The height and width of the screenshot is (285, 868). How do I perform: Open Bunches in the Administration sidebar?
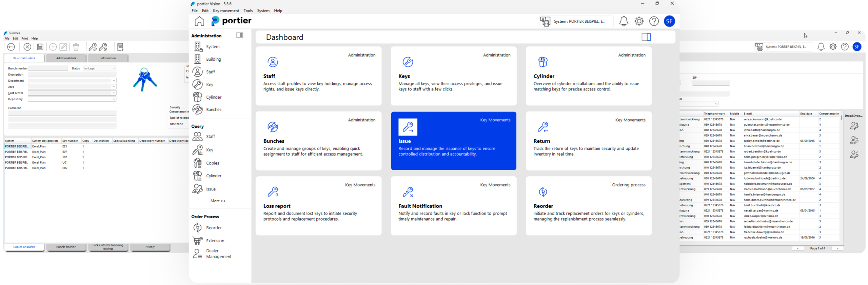click(x=213, y=109)
